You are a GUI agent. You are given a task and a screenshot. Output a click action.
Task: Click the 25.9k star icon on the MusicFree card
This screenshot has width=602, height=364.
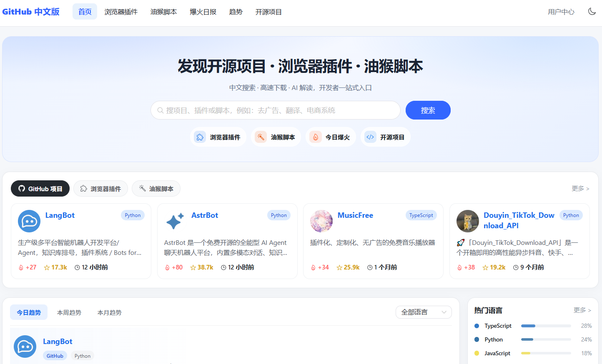[339, 267]
